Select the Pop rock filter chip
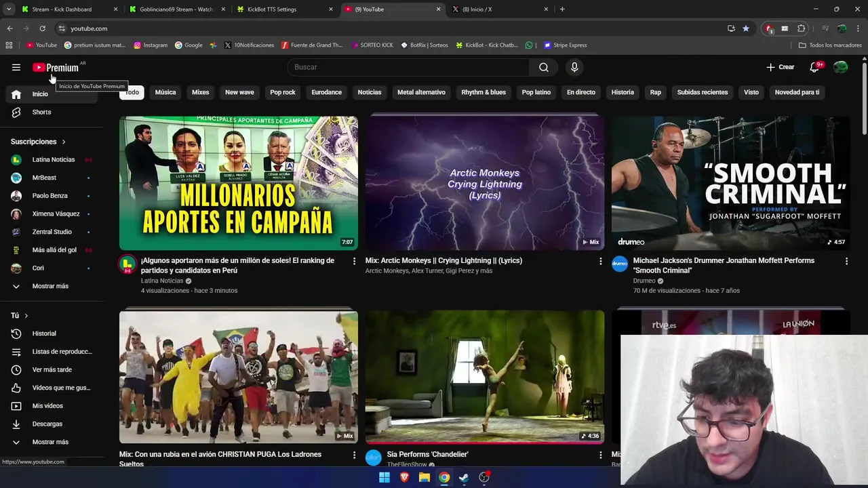 pyautogui.click(x=283, y=92)
